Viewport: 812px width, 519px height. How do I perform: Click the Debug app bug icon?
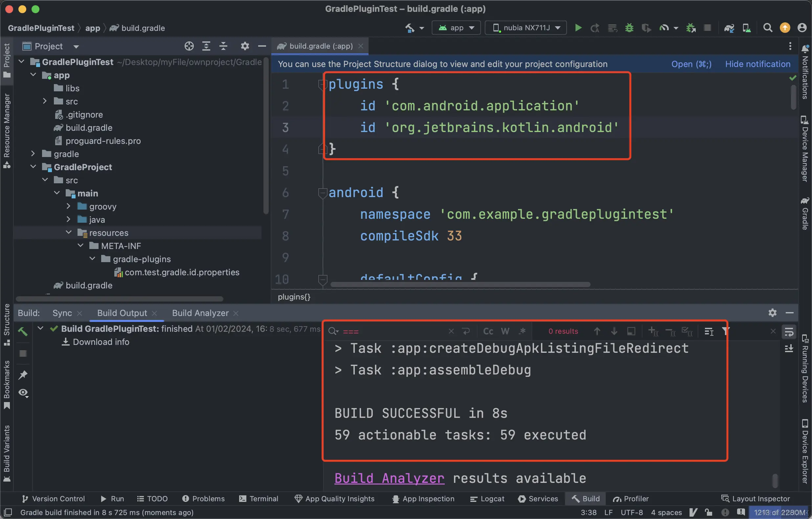tap(629, 28)
